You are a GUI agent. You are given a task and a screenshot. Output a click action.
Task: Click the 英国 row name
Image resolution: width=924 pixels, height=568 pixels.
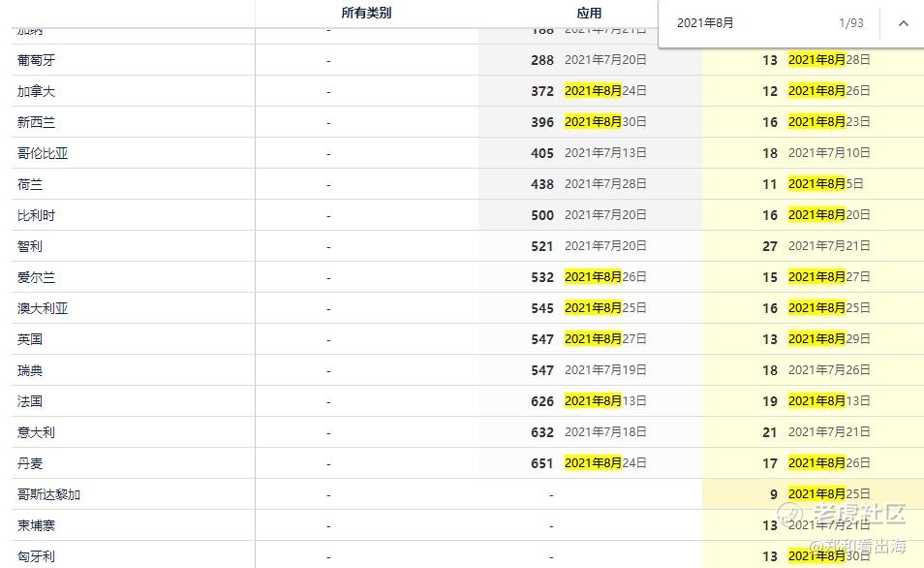(x=30, y=339)
